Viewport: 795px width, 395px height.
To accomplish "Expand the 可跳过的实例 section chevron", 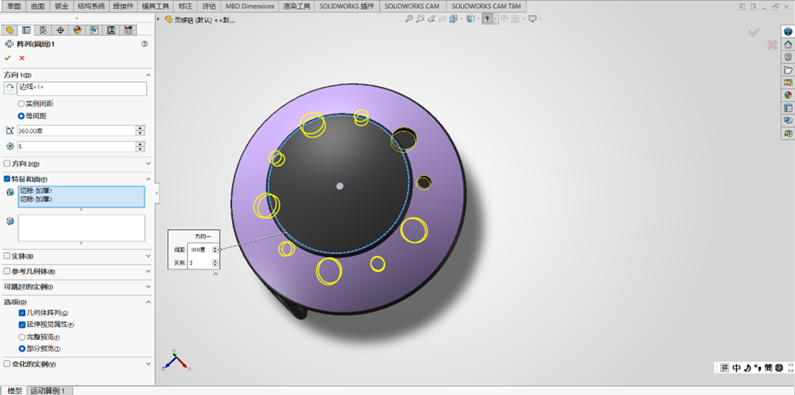I will (x=149, y=287).
